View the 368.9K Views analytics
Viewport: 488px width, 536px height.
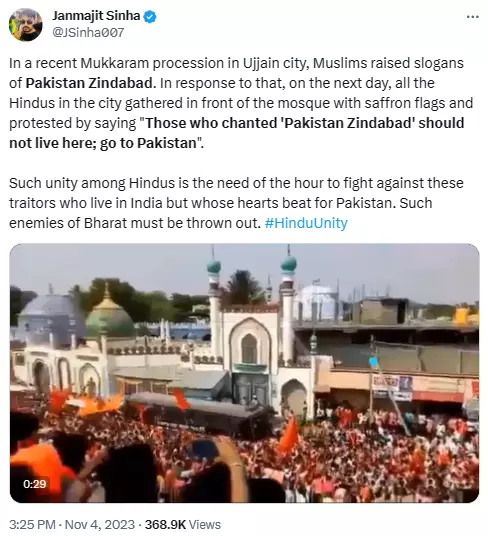(x=182, y=524)
